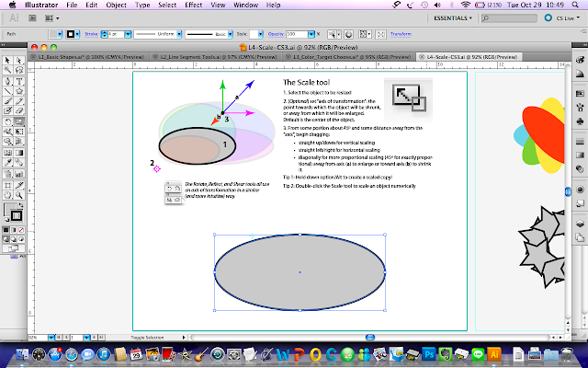
Task: Select the Zoom magnifier tool
Action: [x=19, y=195]
